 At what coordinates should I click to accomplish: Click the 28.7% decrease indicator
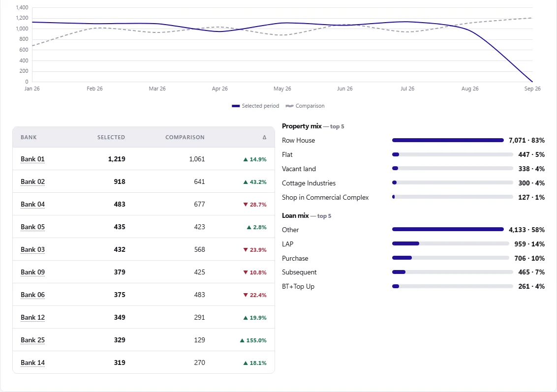click(255, 205)
